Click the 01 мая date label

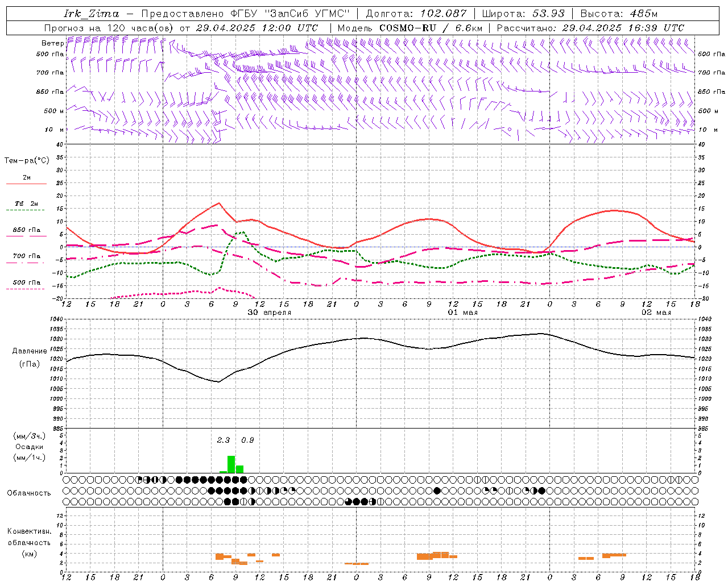[x=463, y=313]
